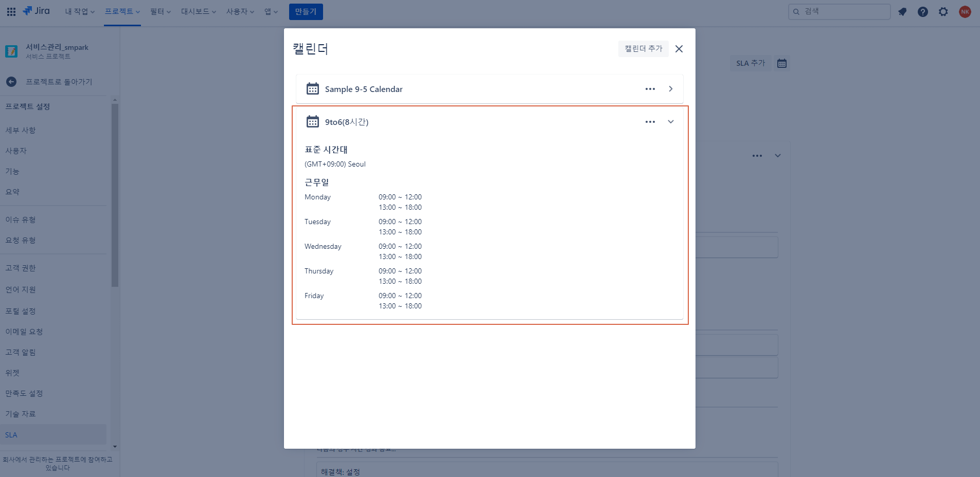Open the help question mark icon
The width and height of the screenshot is (980, 477).
[923, 12]
